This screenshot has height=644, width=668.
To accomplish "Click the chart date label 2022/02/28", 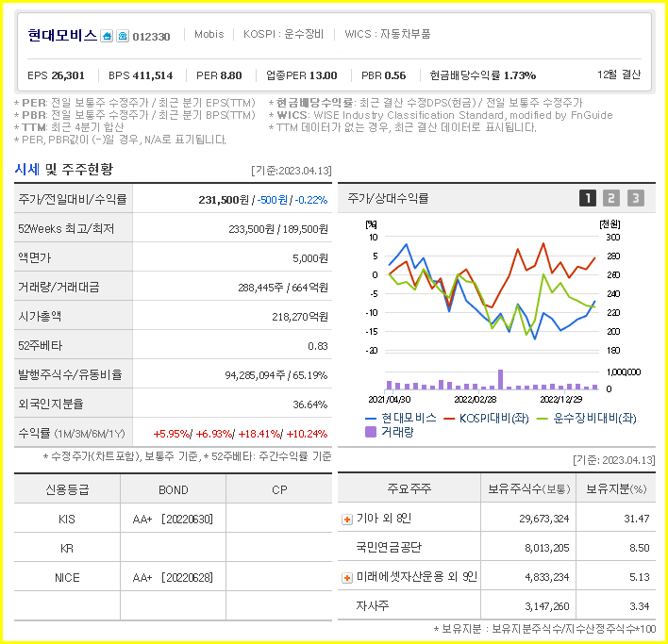I will 475,399.
